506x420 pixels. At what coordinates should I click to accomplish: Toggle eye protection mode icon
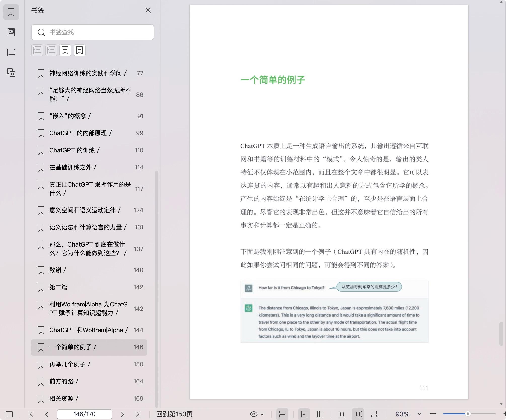click(x=254, y=414)
